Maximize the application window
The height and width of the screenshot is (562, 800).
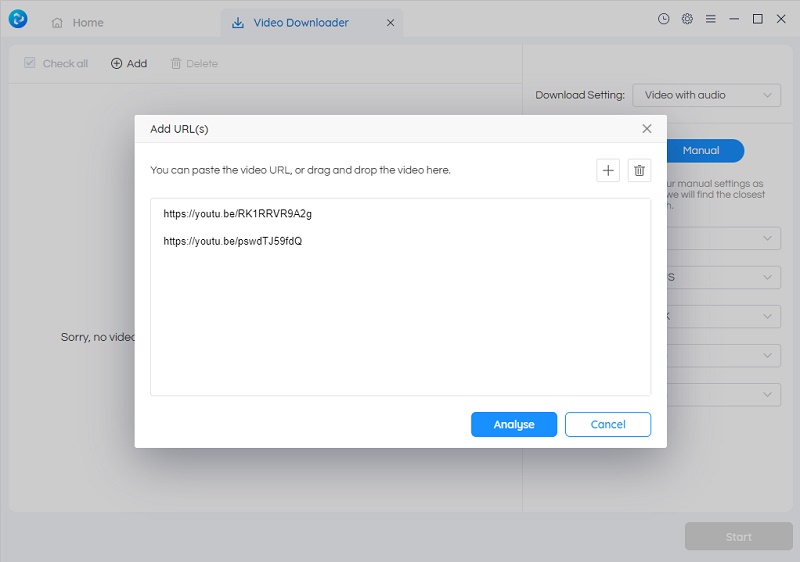coord(758,19)
